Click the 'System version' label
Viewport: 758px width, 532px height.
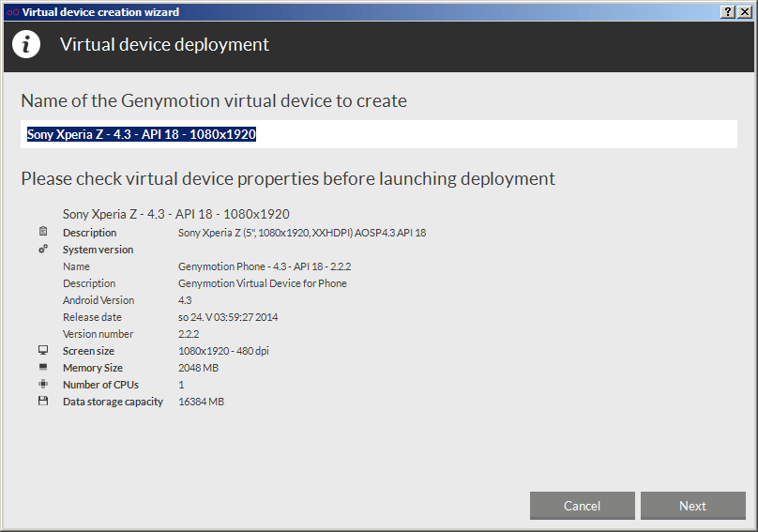point(99,250)
